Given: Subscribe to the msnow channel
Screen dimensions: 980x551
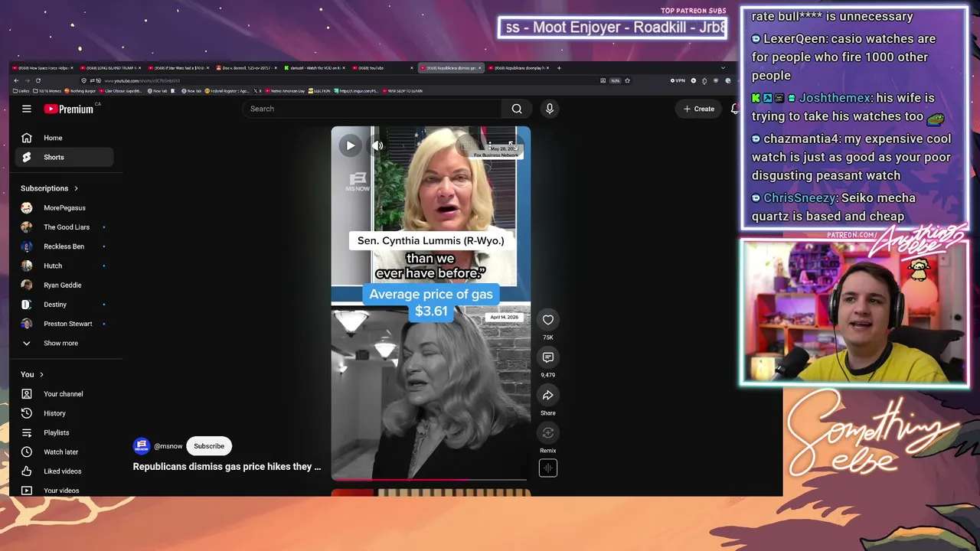Looking at the screenshot, I should point(209,446).
